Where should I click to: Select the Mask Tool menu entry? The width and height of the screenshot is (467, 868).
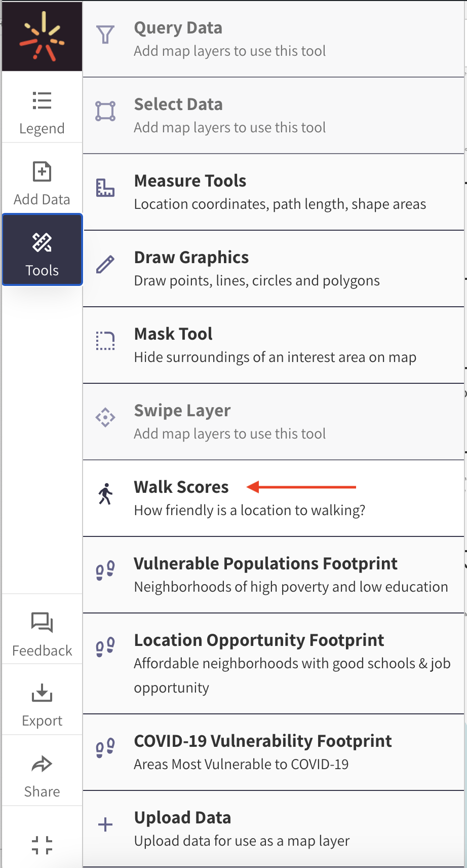click(173, 334)
